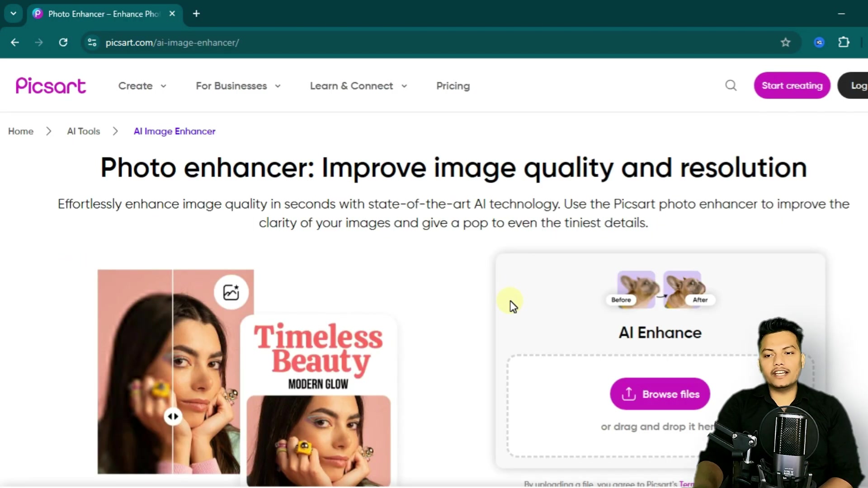Open the tab search chevron
868x488 pixels.
13,14
